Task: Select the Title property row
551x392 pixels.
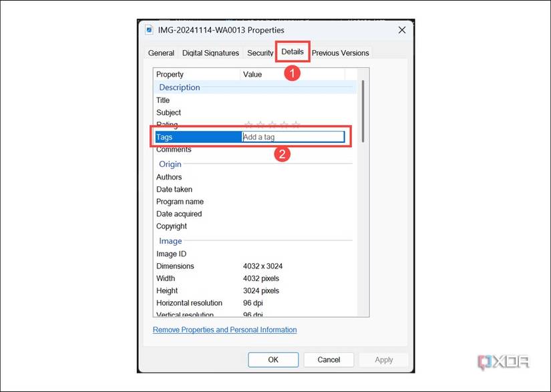Action: pos(255,100)
